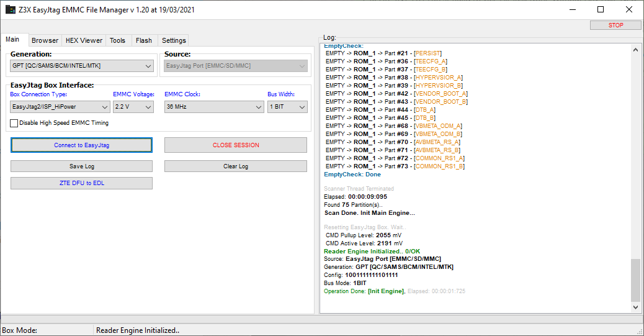Screen dimensions: 644x336
Task: Click the 'EmptyCheck: Done' log line
Action: 352,175
